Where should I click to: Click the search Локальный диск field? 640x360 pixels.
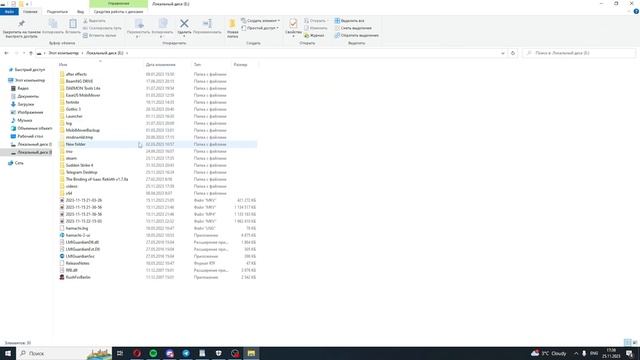click(x=579, y=53)
